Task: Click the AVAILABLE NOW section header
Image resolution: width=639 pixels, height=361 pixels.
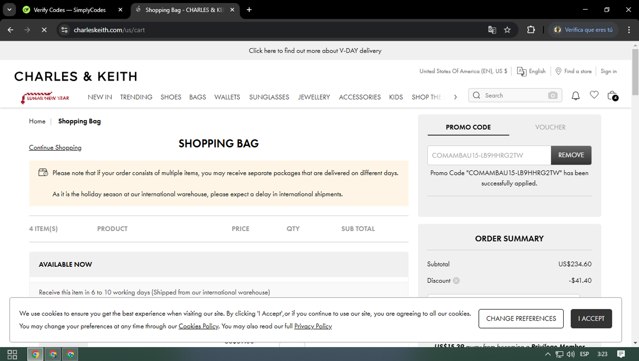Action: 219,264
